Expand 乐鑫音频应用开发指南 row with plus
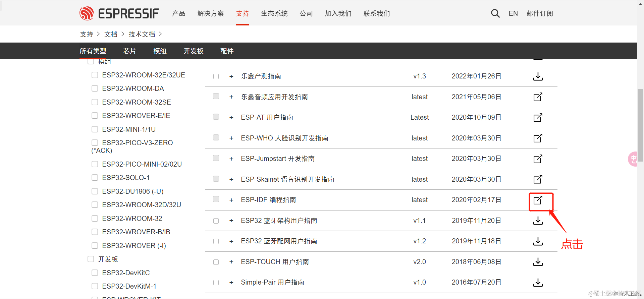 tap(231, 97)
